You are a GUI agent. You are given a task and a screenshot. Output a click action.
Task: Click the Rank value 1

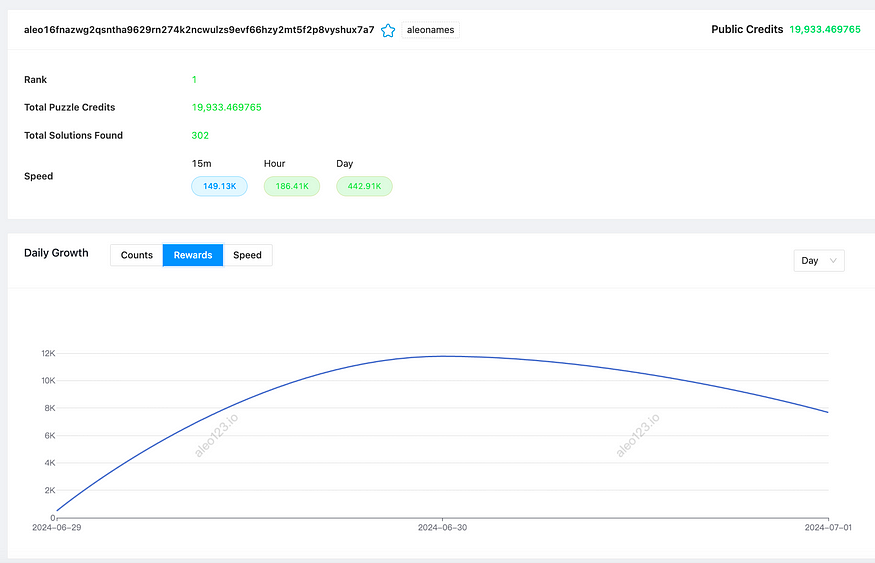coord(194,80)
